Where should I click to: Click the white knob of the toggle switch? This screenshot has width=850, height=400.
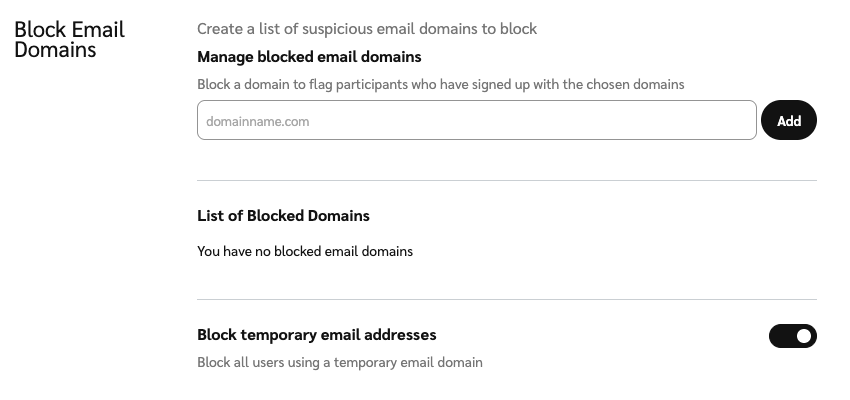point(804,336)
